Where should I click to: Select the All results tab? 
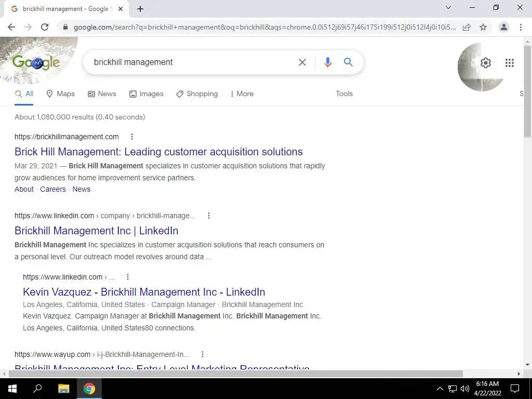pos(24,94)
